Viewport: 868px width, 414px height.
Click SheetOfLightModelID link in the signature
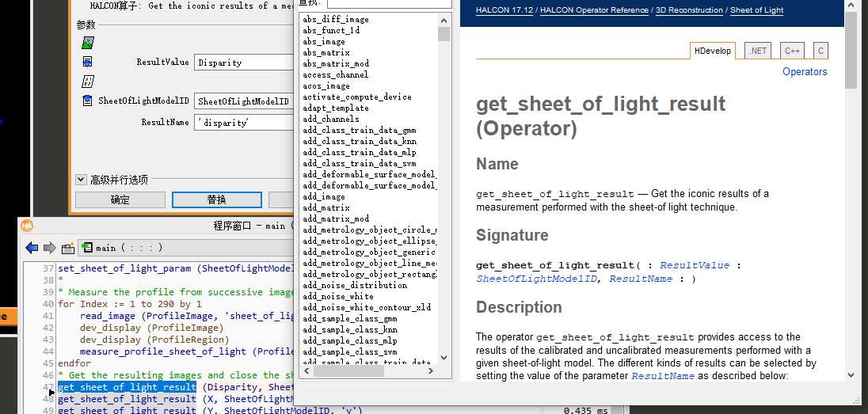[x=536, y=279]
